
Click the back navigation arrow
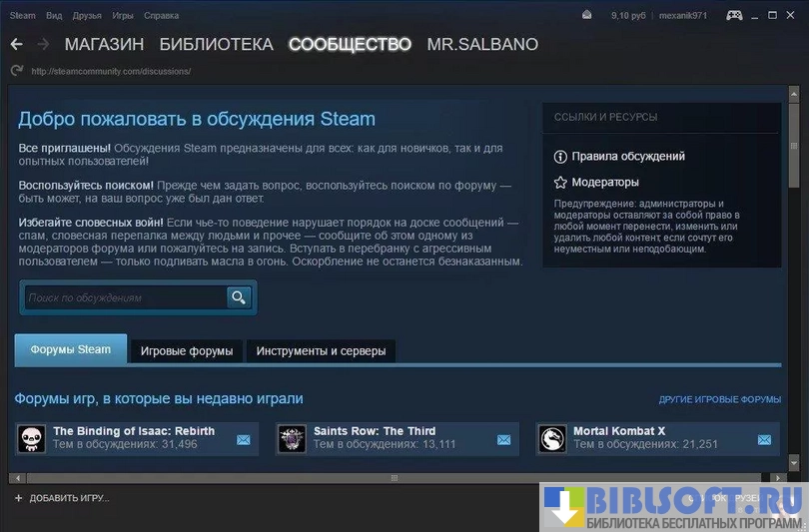coord(16,45)
